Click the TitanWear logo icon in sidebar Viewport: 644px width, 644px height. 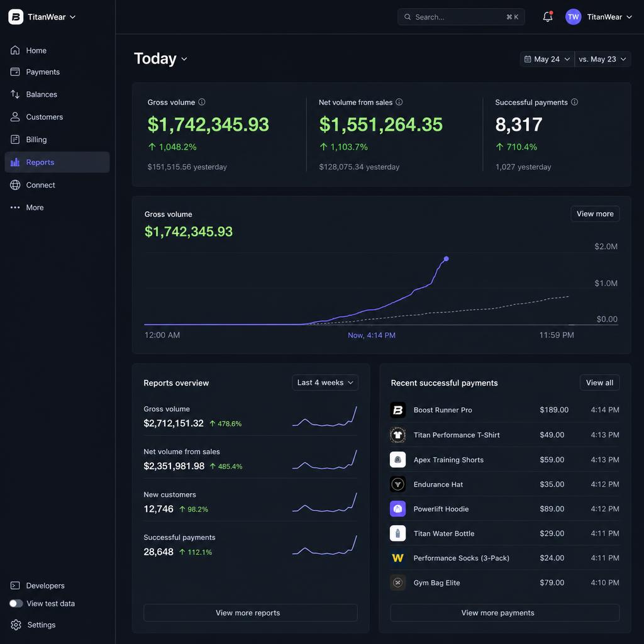click(16, 17)
